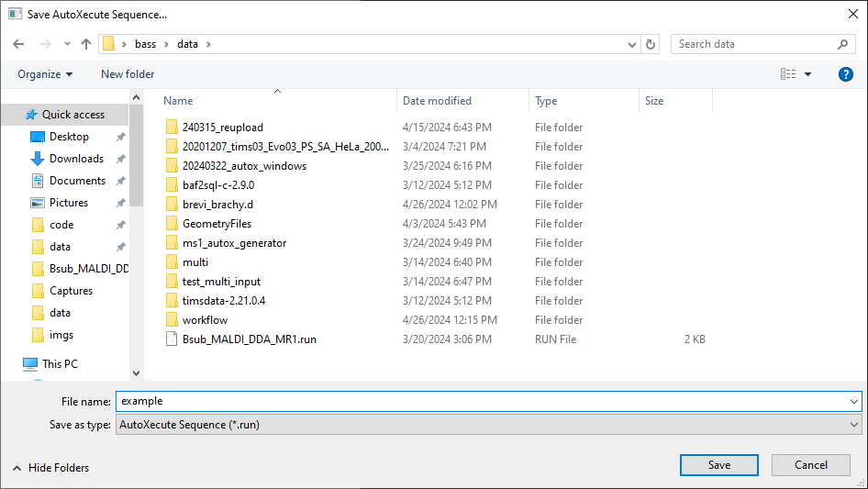Open Desktop in the navigation pane
The height and width of the screenshot is (489, 868).
point(69,137)
